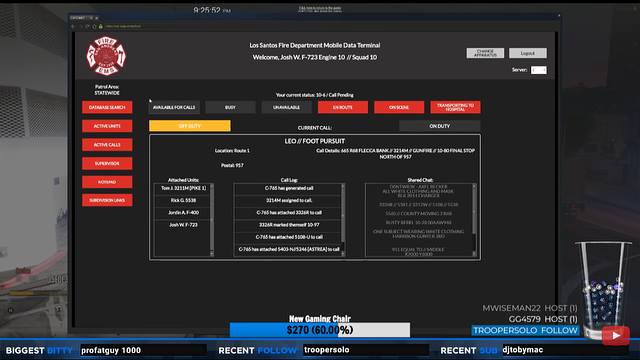This screenshot has height=360, width=640.
Task: Click the YouTube play icon overlay
Action: 616,336
